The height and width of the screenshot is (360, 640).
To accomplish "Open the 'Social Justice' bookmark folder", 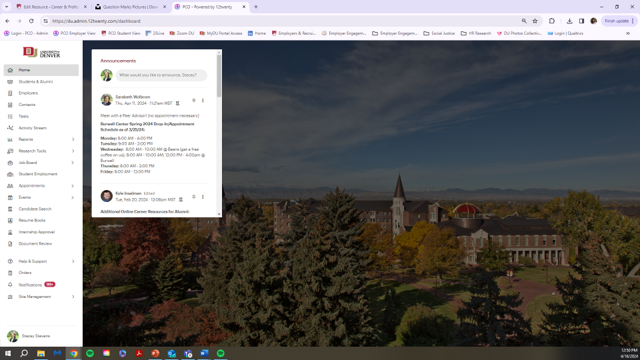I will [439, 33].
